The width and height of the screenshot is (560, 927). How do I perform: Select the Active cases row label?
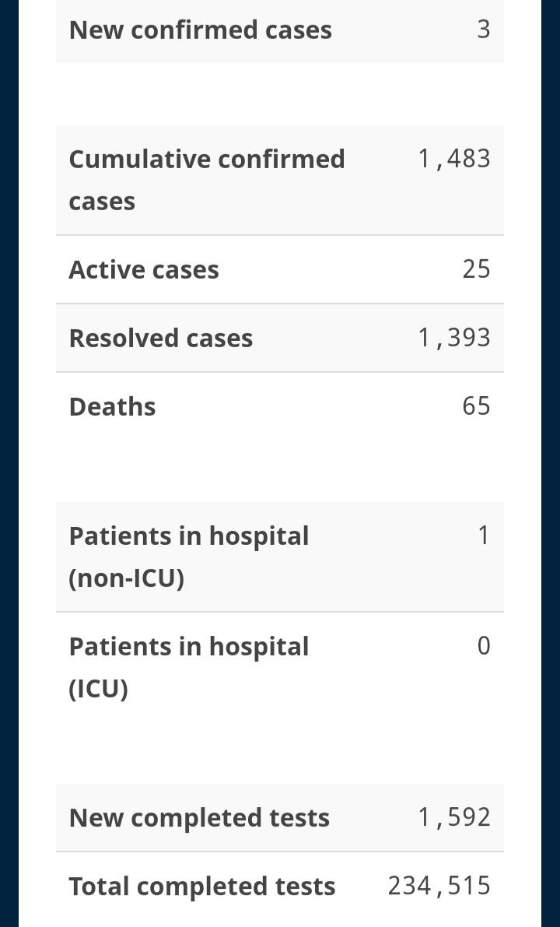144,269
